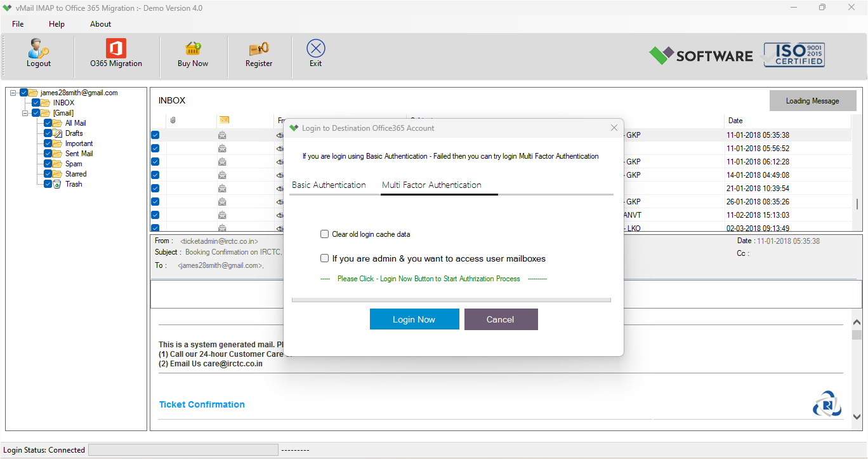Select the Drafts folder label

[x=74, y=133]
